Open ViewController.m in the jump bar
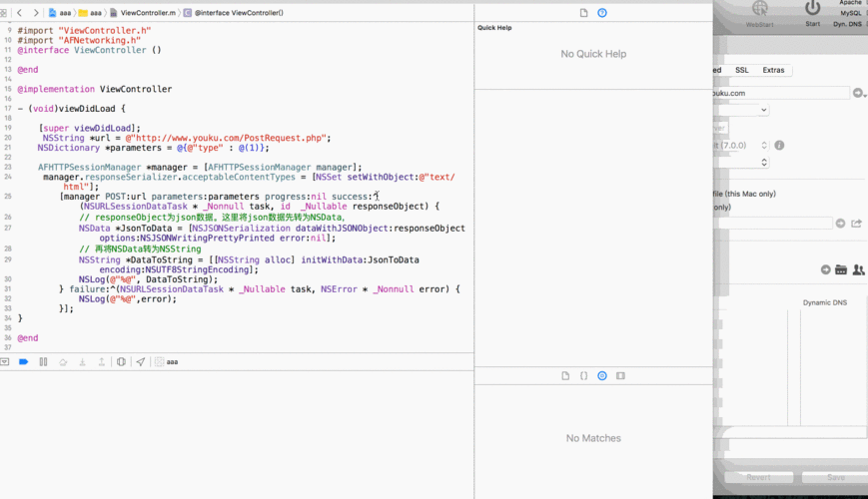This screenshot has width=868, height=499. tap(146, 13)
